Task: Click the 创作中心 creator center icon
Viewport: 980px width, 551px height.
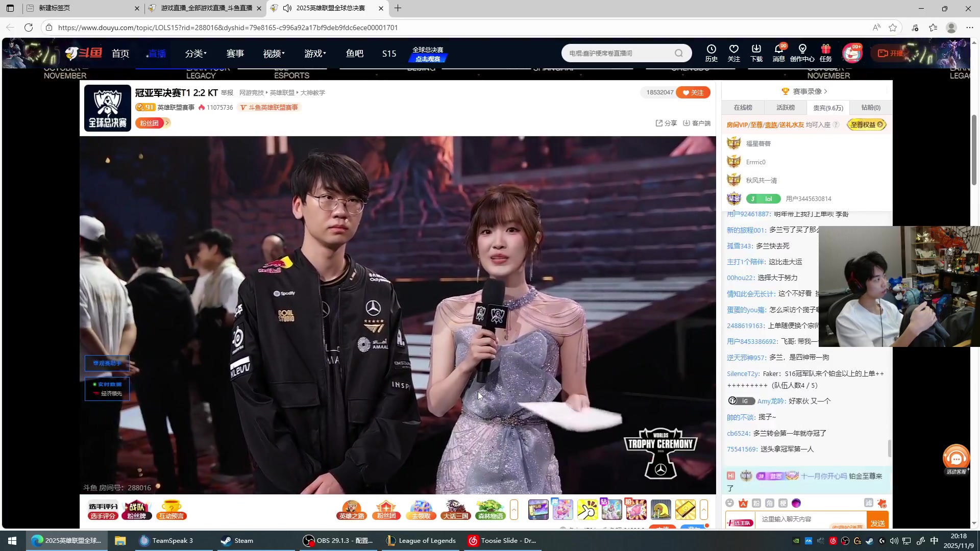Action: point(803,53)
